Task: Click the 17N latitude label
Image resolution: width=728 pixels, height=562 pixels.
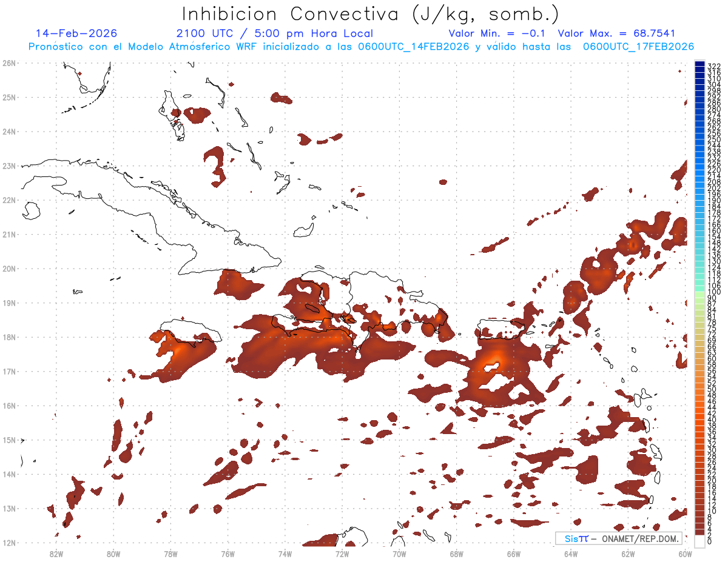Action: pyautogui.click(x=9, y=371)
